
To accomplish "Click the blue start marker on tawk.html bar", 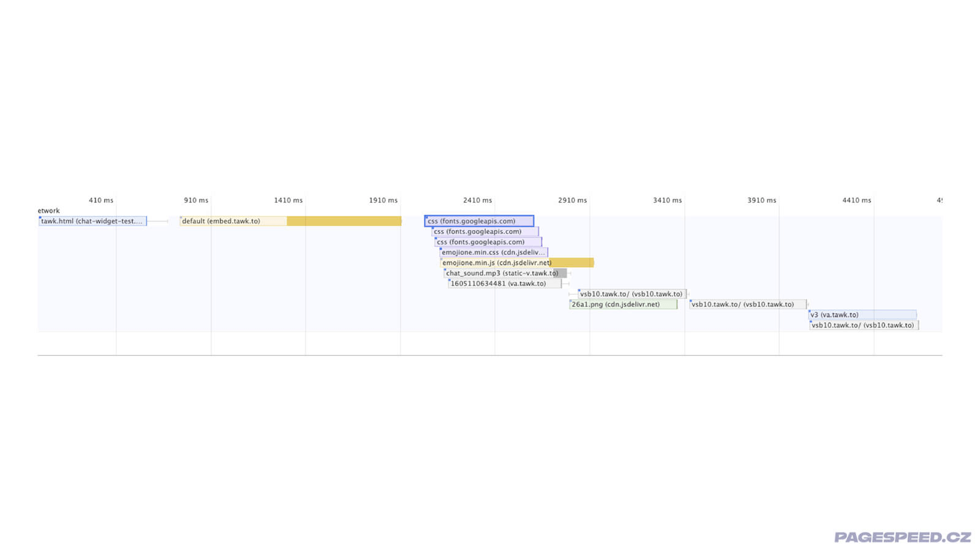I will pos(42,218).
